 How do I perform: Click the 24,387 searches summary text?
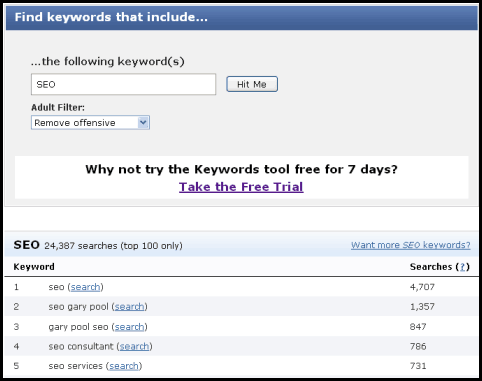pos(113,246)
